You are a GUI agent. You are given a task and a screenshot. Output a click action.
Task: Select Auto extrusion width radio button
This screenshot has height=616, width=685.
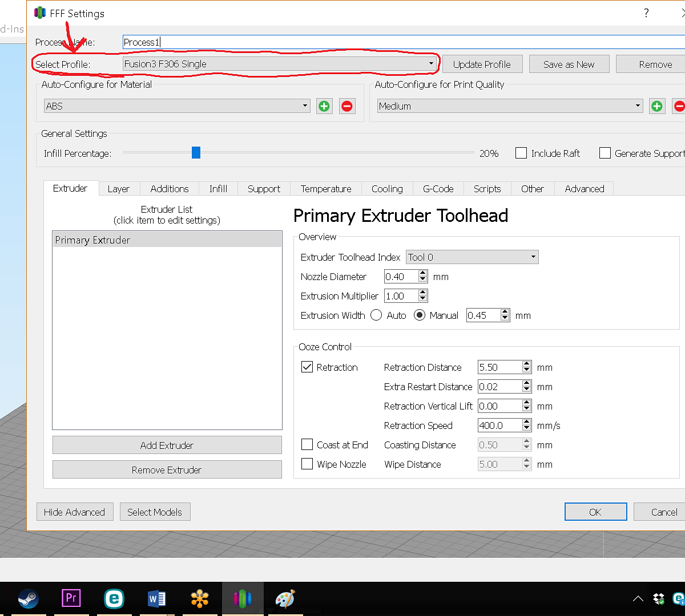tap(376, 315)
